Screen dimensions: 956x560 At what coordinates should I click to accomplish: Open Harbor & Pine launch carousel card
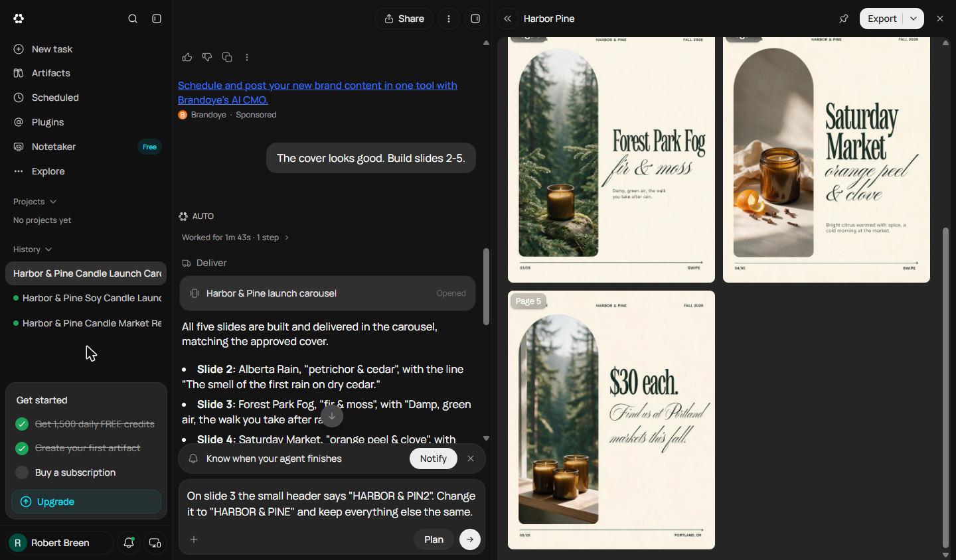(x=327, y=293)
